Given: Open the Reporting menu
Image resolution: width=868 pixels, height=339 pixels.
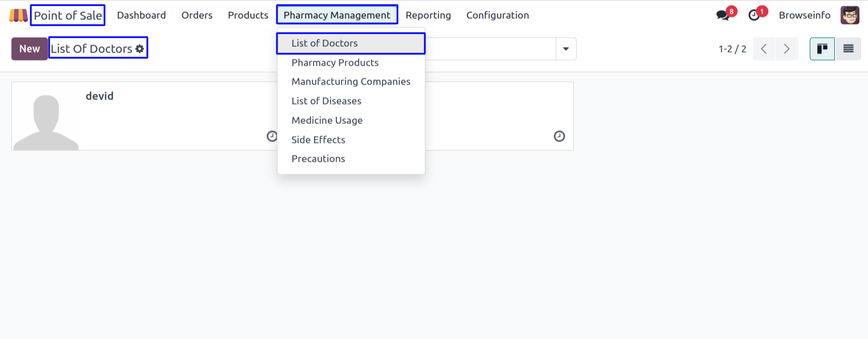Looking at the screenshot, I should [x=428, y=15].
